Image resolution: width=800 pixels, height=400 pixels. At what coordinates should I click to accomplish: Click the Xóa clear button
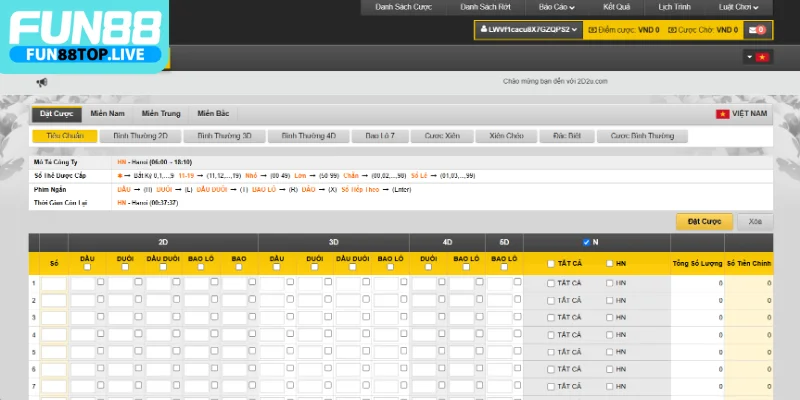tap(755, 222)
